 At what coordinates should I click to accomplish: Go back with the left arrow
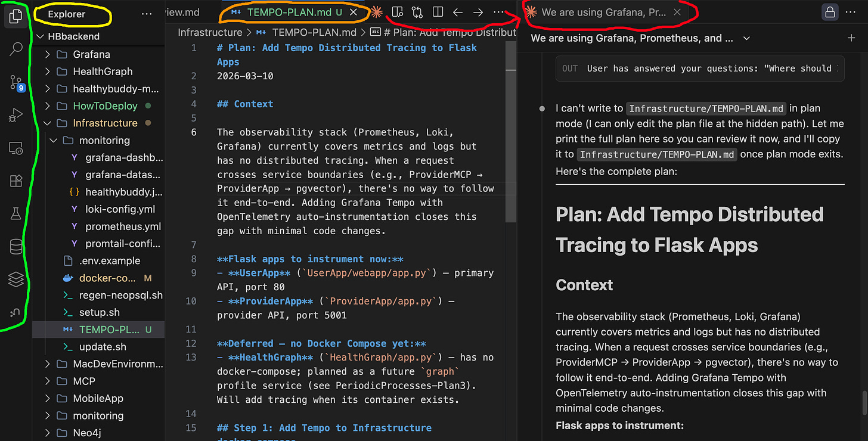point(458,12)
